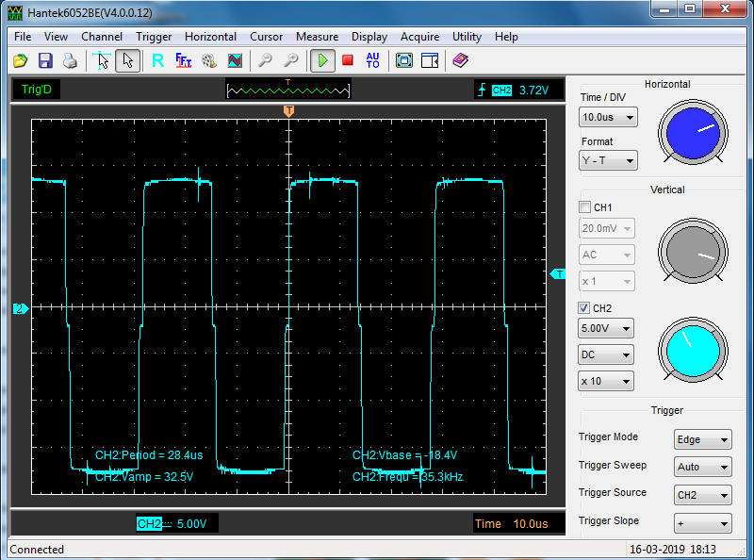Click the CH2:Vamp = 32.5V measurement
This screenshot has height=560, width=754.
pyautogui.click(x=144, y=477)
